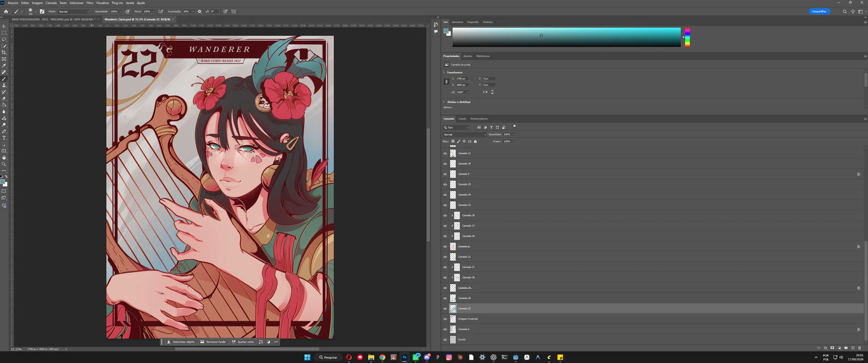Viewport: 868px width, 363px height.
Task: Select the Zoom tool
Action: click(x=4, y=164)
